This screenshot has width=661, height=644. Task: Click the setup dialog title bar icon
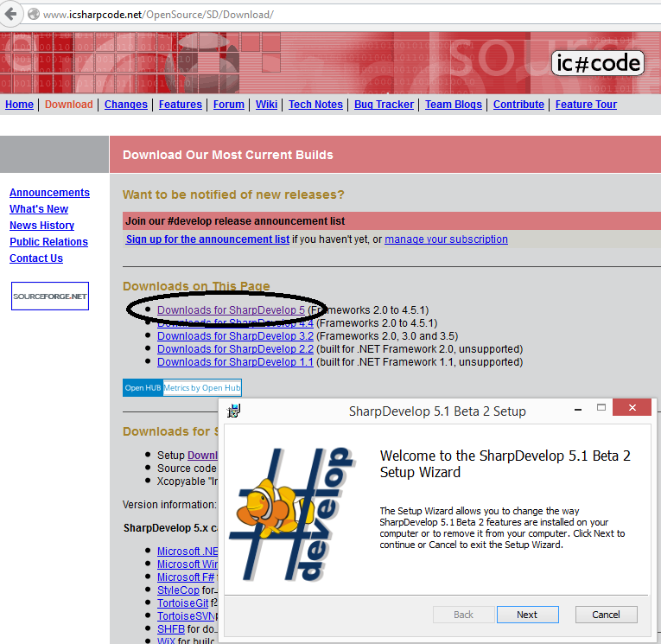click(x=232, y=411)
